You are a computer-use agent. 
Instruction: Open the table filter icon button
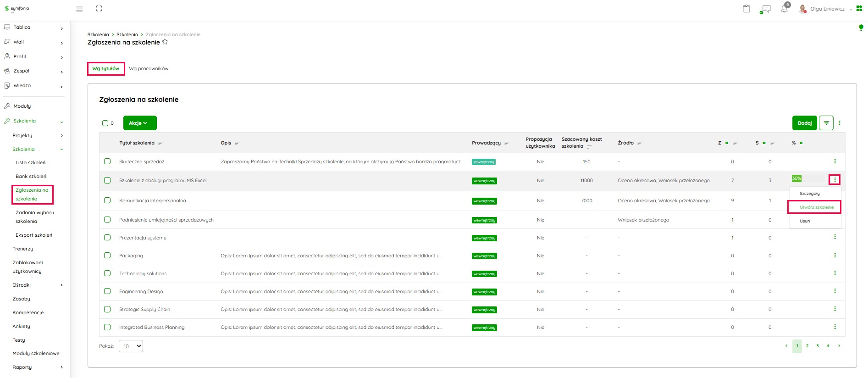(826, 123)
